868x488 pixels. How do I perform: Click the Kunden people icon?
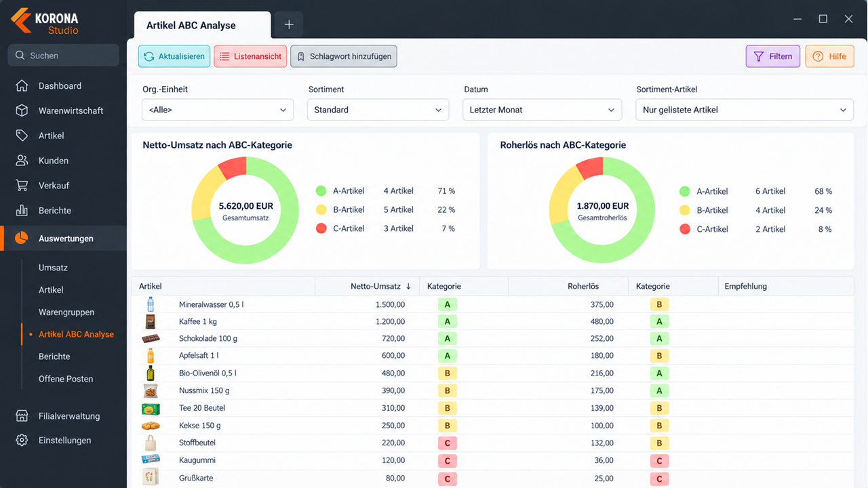[x=22, y=161]
